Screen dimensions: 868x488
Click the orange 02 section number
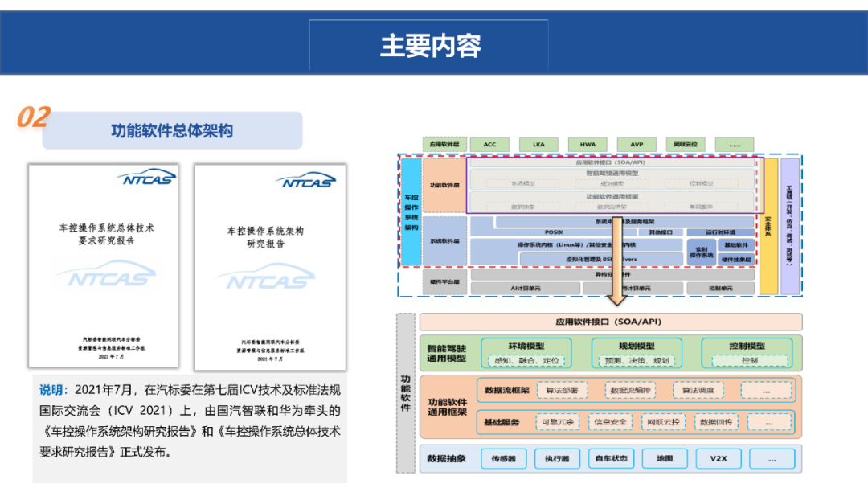(x=34, y=117)
